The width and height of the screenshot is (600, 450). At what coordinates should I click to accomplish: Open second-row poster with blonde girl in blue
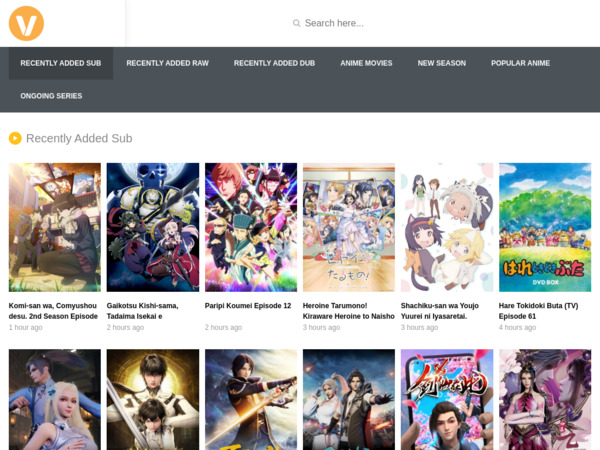pyautogui.click(x=55, y=399)
